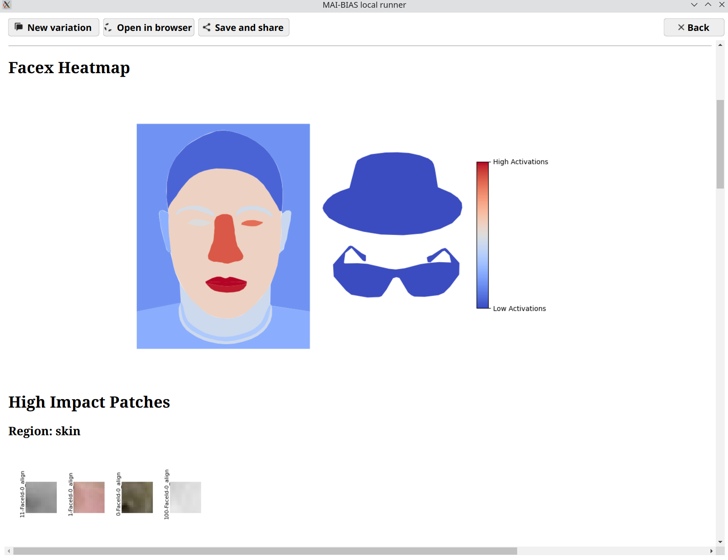728x560 pixels.
Task: Click the sparkle icon beside Open in browser
Action: click(108, 27)
